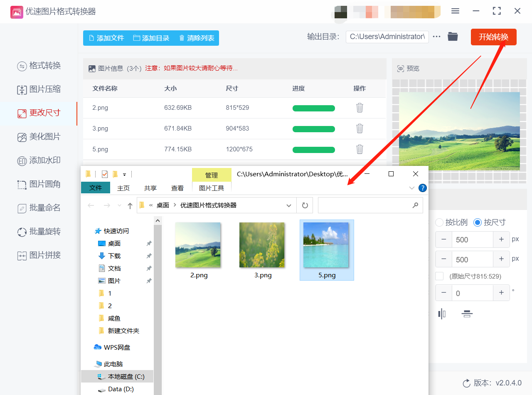
Task: Expand the address bar history dropdown
Action: click(x=289, y=205)
